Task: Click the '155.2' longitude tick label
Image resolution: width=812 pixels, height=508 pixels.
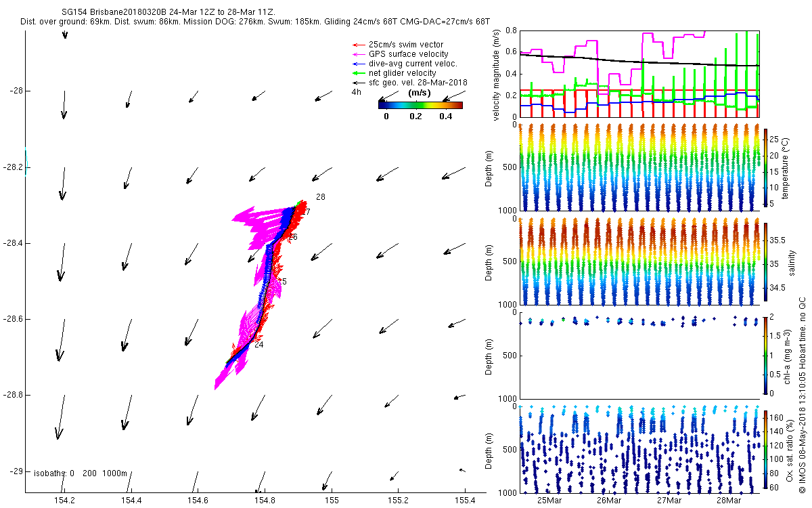Action: (x=398, y=501)
